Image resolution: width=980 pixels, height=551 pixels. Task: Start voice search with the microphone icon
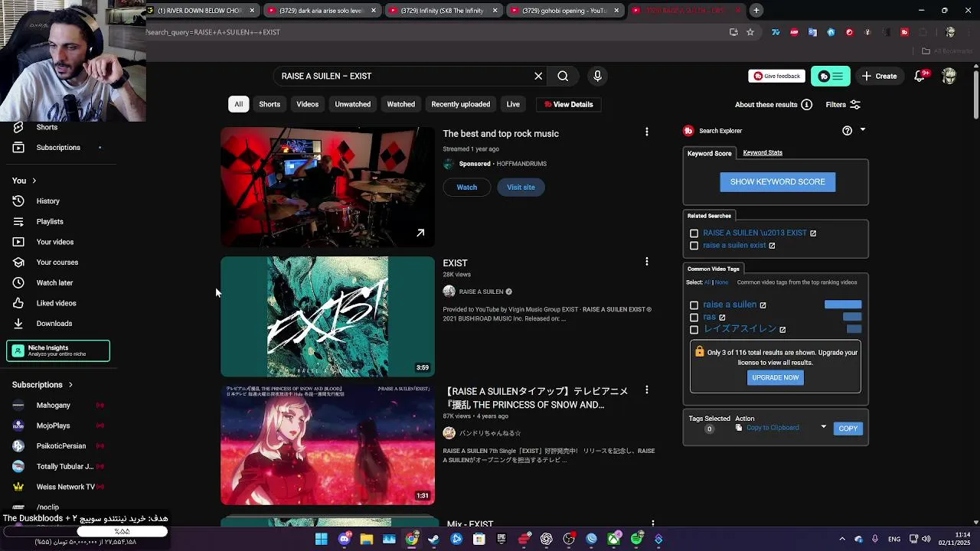pyautogui.click(x=598, y=76)
